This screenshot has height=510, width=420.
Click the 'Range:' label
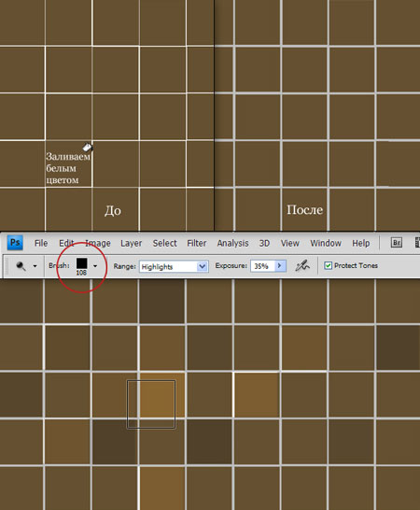click(x=124, y=266)
